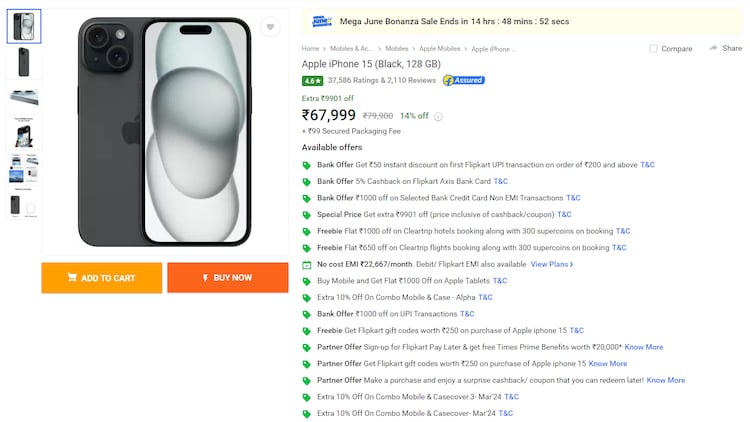Screen dimensions: 750x422
Task: Click the Flipkart Assured badge
Action: [463, 80]
